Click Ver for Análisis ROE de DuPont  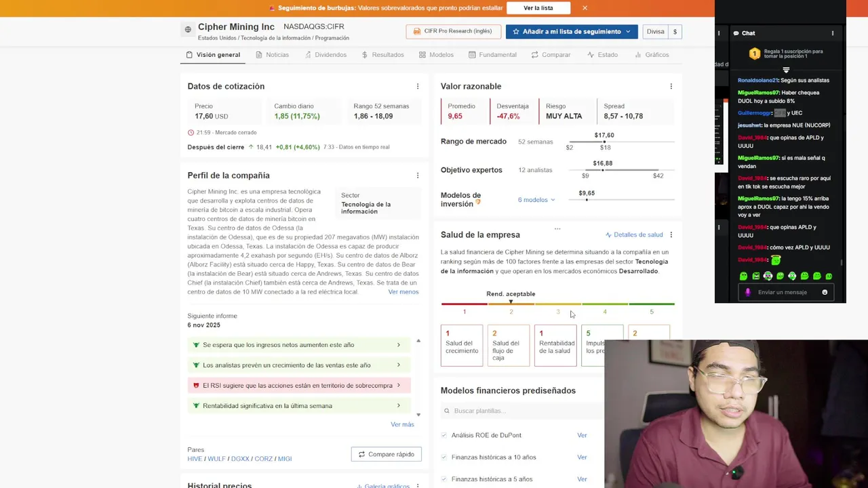(582, 435)
